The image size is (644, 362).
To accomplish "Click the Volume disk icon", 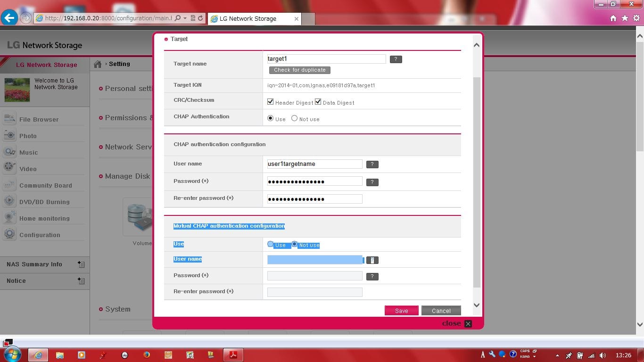I will tap(138, 217).
